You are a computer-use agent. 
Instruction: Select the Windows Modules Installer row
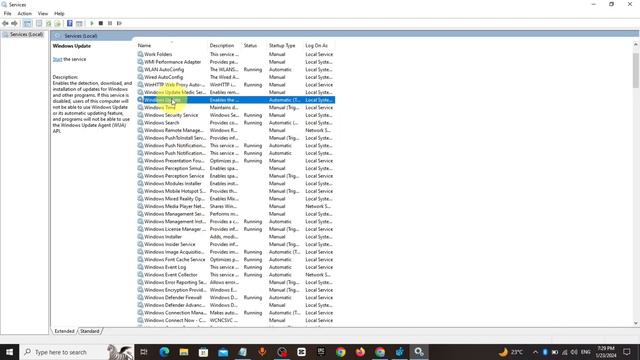point(236,184)
